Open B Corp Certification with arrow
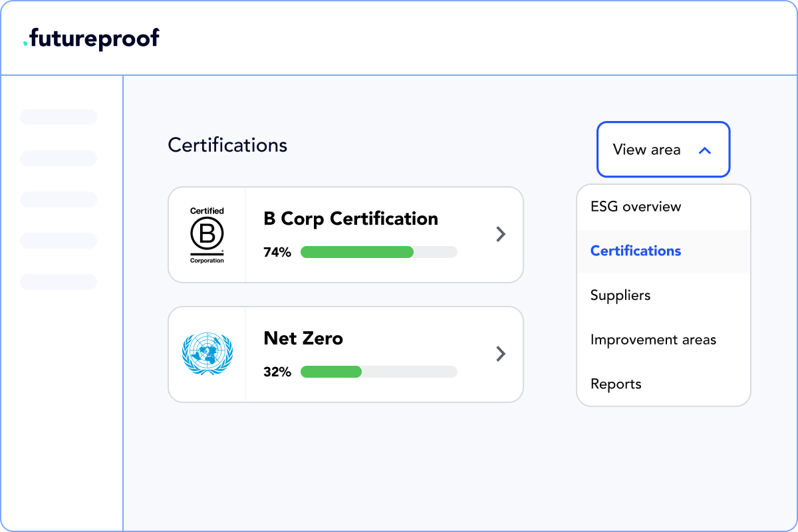 tap(501, 234)
